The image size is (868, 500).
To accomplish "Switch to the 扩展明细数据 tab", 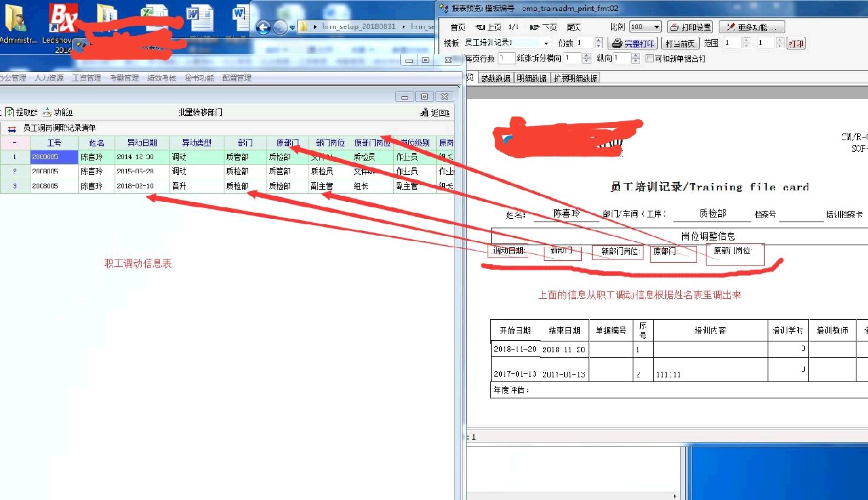I will click(575, 78).
